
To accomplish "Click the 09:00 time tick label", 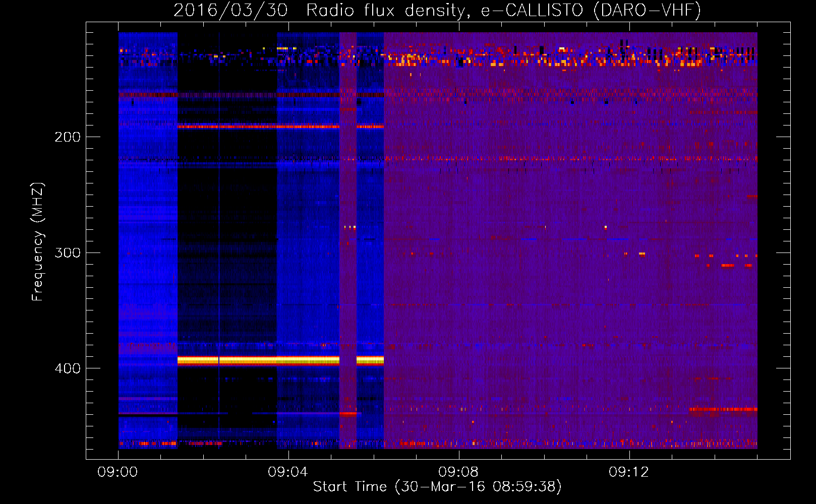I will [x=118, y=472].
